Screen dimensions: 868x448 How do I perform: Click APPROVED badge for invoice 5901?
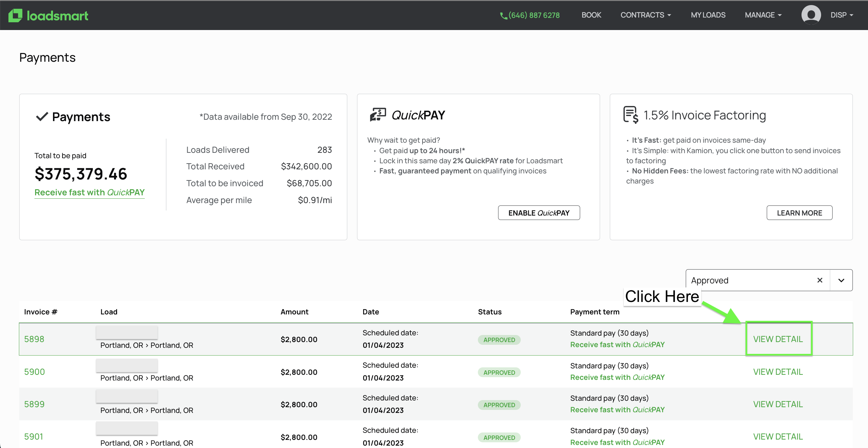coord(499,438)
